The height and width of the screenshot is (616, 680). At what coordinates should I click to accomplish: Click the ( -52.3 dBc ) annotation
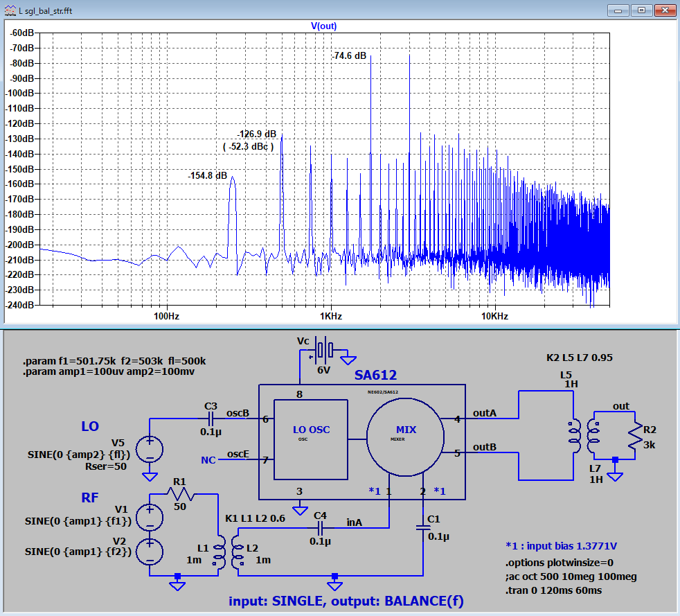click(x=248, y=147)
